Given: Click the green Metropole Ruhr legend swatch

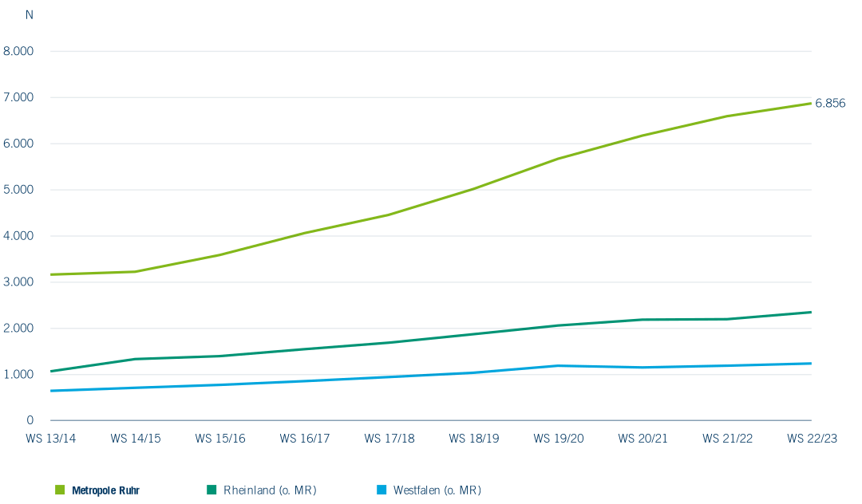Looking at the screenshot, I should point(59,490).
